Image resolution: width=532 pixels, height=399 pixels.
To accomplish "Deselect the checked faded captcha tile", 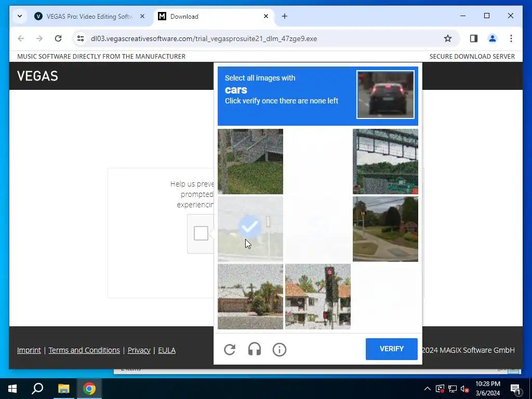I will click(250, 229).
